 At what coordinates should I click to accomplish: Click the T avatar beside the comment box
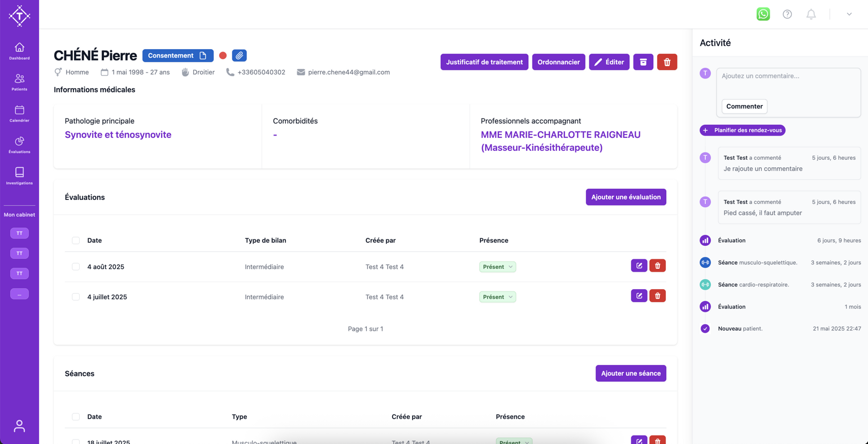click(x=705, y=73)
